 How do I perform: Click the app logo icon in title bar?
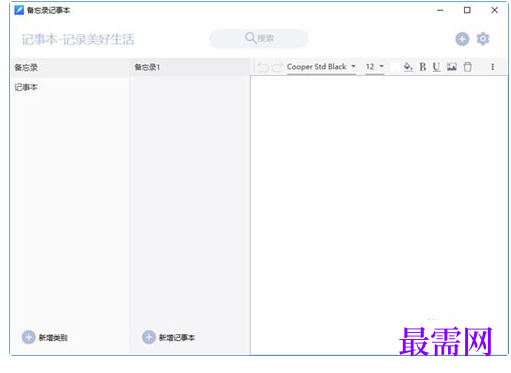pos(19,10)
